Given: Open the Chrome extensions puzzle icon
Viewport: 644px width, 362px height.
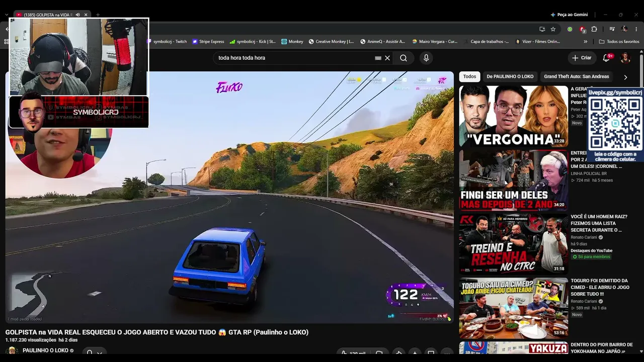Looking at the screenshot, I should tap(594, 29).
